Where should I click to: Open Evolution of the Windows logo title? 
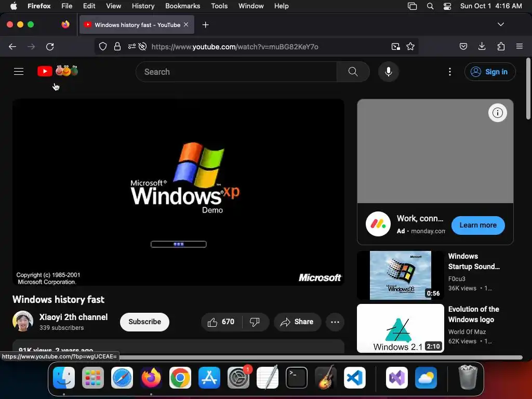click(x=474, y=314)
